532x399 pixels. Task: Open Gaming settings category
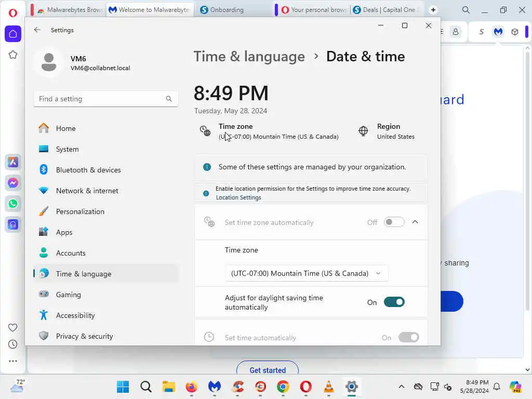106,295
